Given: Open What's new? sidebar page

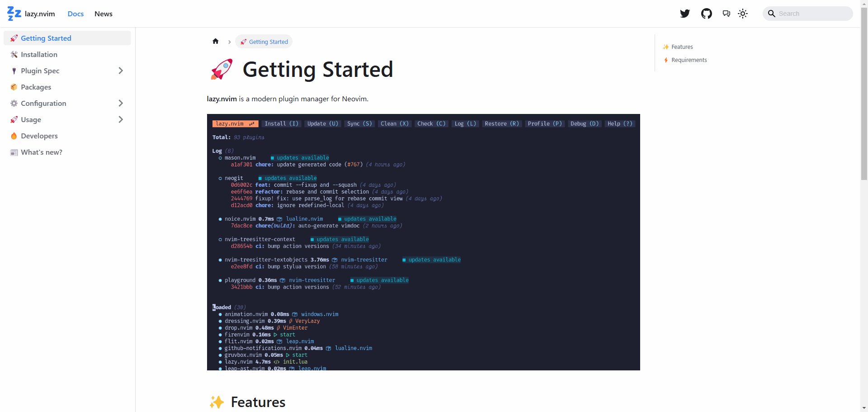Looking at the screenshot, I should (x=67, y=152).
